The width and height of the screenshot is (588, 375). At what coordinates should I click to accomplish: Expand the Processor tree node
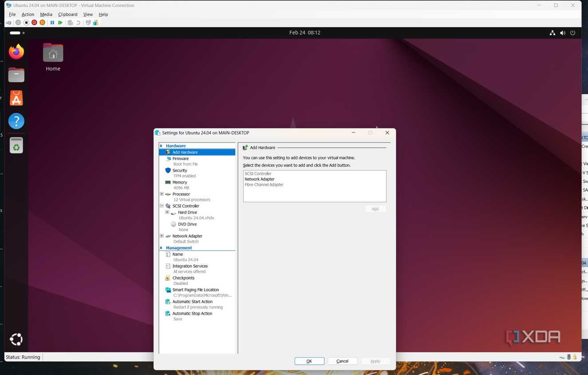162,194
